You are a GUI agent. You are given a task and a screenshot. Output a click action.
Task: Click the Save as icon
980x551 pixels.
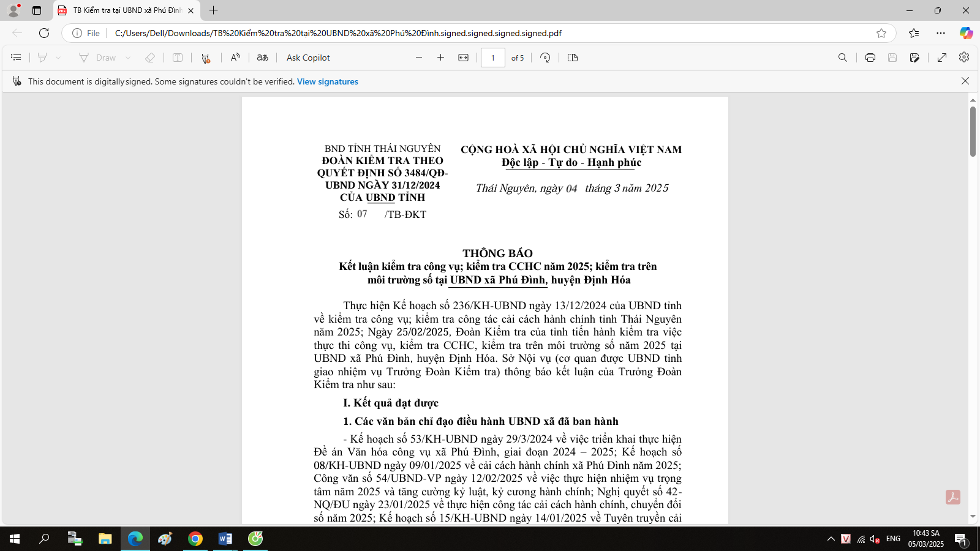coord(914,58)
